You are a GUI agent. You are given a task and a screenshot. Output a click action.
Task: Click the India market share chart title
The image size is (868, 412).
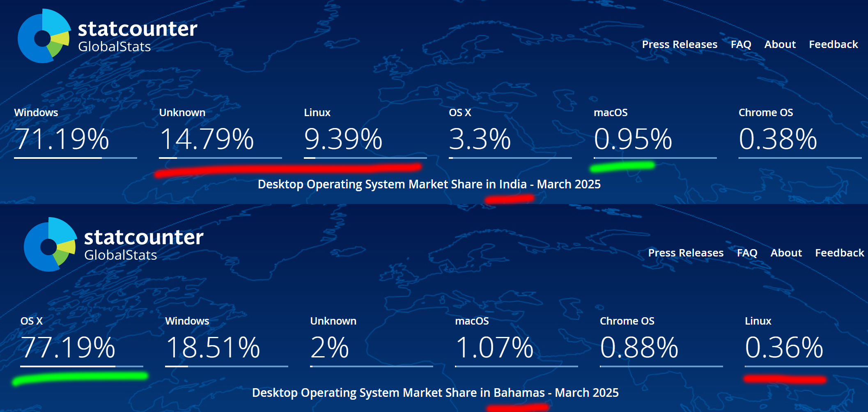point(429,184)
